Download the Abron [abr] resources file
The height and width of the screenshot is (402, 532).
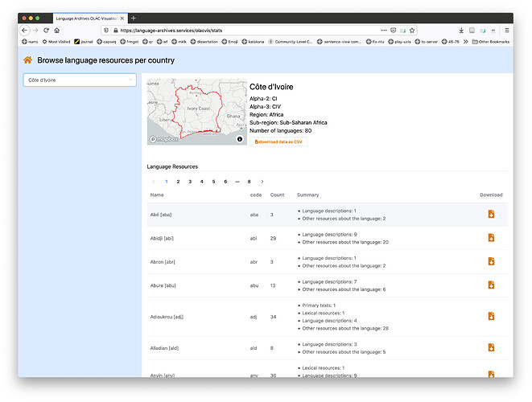tap(491, 261)
